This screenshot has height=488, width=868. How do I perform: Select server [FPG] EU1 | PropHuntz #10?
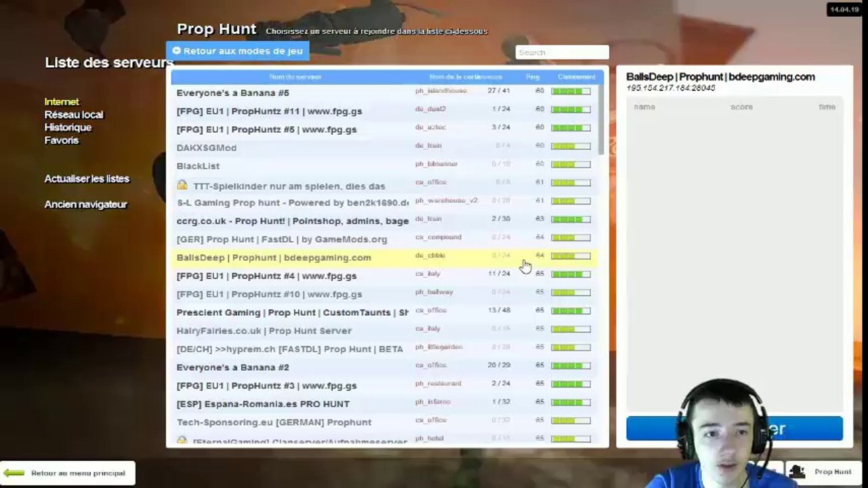pyautogui.click(x=384, y=294)
